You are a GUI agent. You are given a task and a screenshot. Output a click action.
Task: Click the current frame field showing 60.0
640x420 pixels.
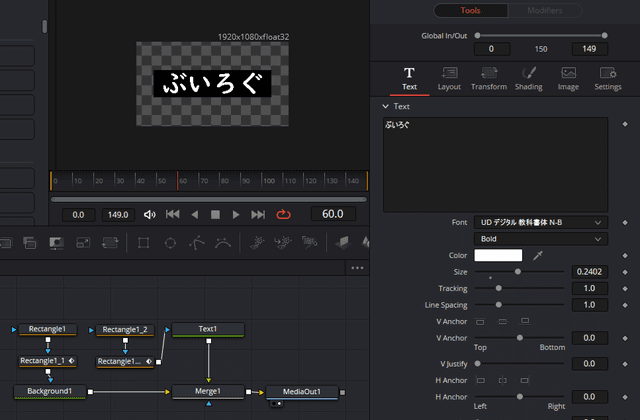pyautogui.click(x=333, y=214)
